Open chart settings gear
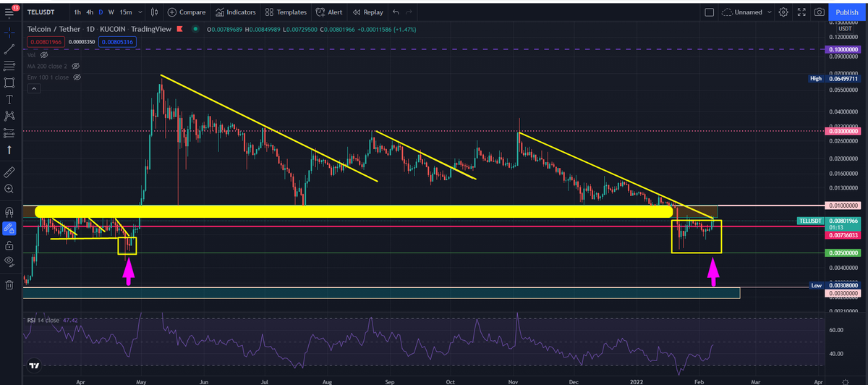 783,12
